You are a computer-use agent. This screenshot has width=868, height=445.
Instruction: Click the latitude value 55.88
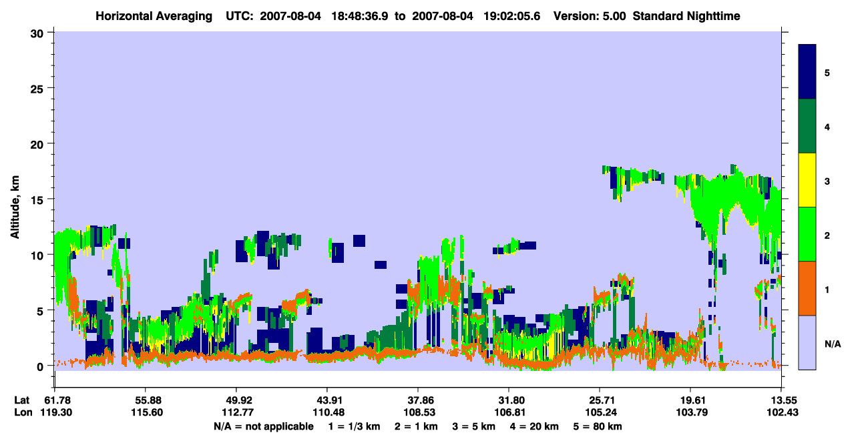pyautogui.click(x=145, y=400)
